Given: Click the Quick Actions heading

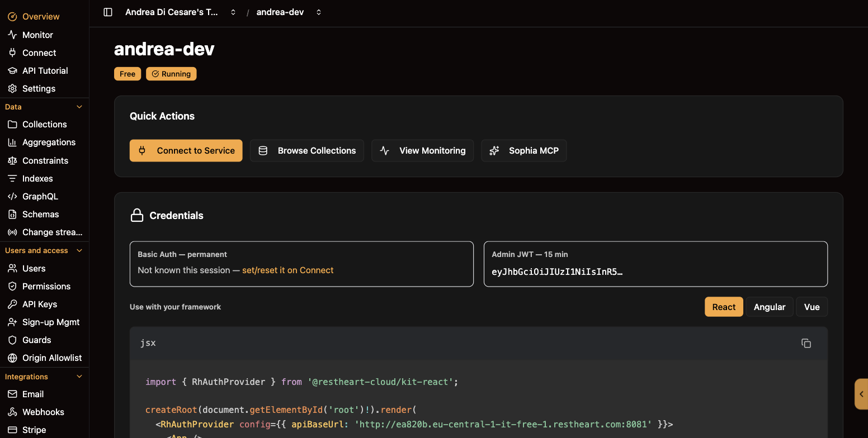Looking at the screenshot, I should click(162, 116).
